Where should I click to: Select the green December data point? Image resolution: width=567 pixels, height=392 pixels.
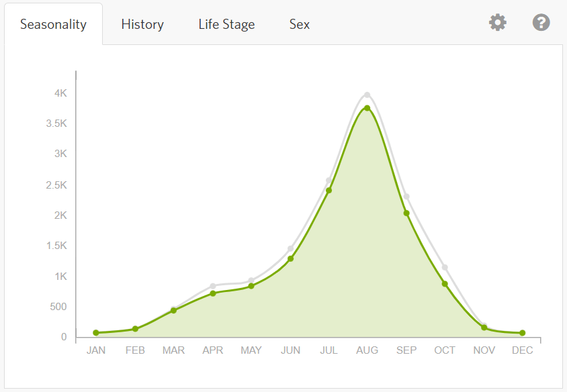522,333
